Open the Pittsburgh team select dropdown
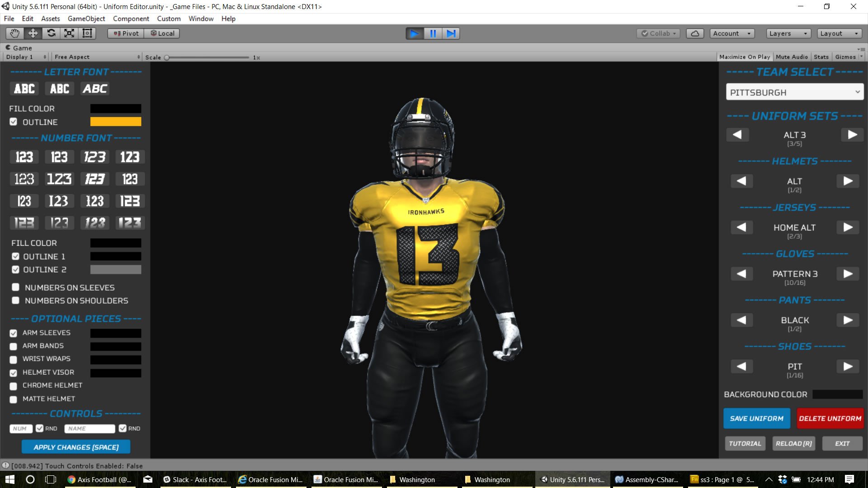868x488 pixels. [794, 92]
